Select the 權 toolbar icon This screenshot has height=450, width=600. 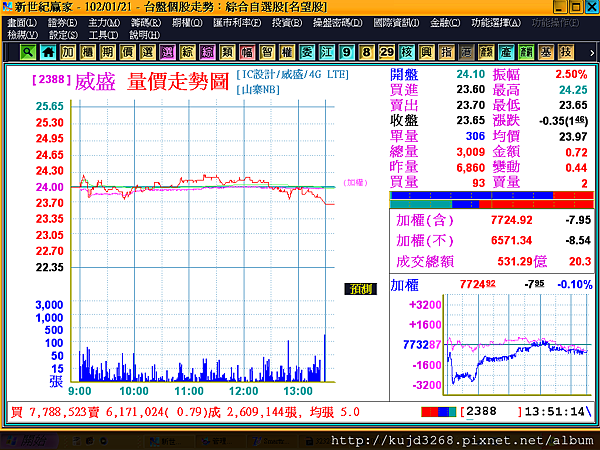(287, 52)
